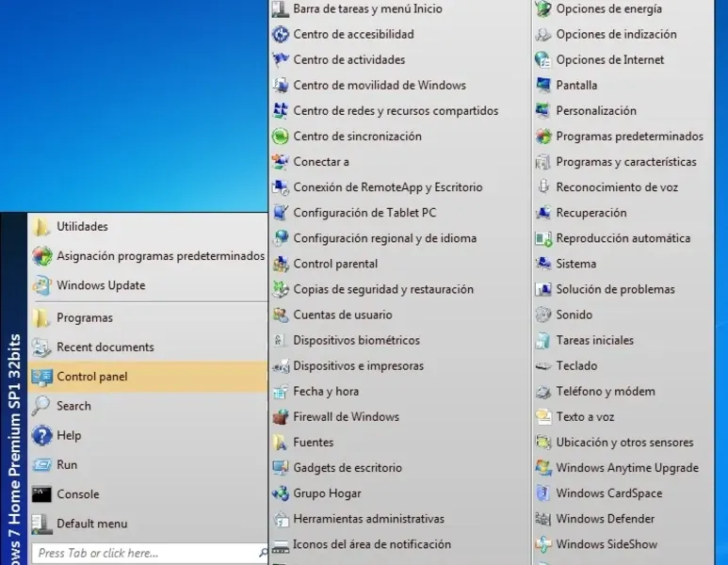Click the Reconocimiento de voz microphone icon
728x565 pixels.
pos(543,187)
